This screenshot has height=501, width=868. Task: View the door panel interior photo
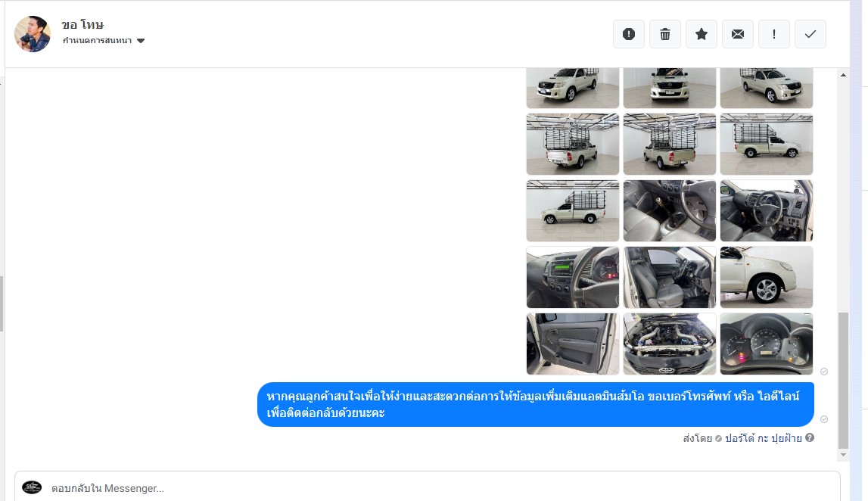[x=572, y=344]
